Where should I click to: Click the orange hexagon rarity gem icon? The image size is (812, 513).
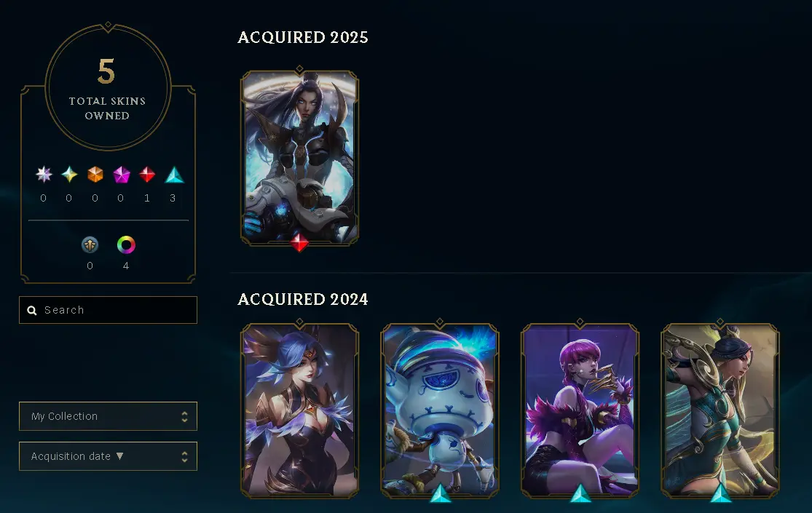95,175
